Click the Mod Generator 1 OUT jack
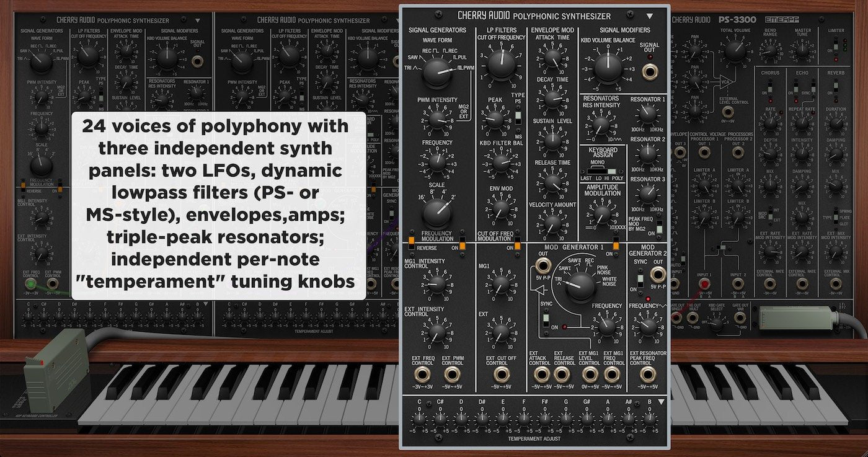 click(543, 265)
